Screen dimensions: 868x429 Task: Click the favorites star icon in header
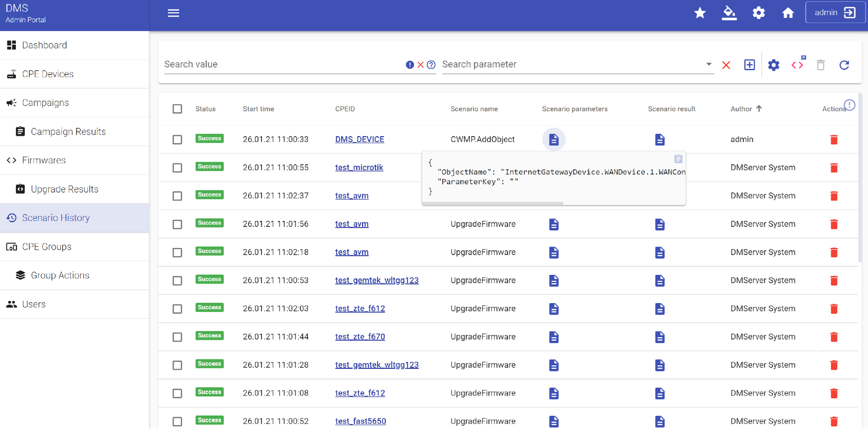click(700, 13)
